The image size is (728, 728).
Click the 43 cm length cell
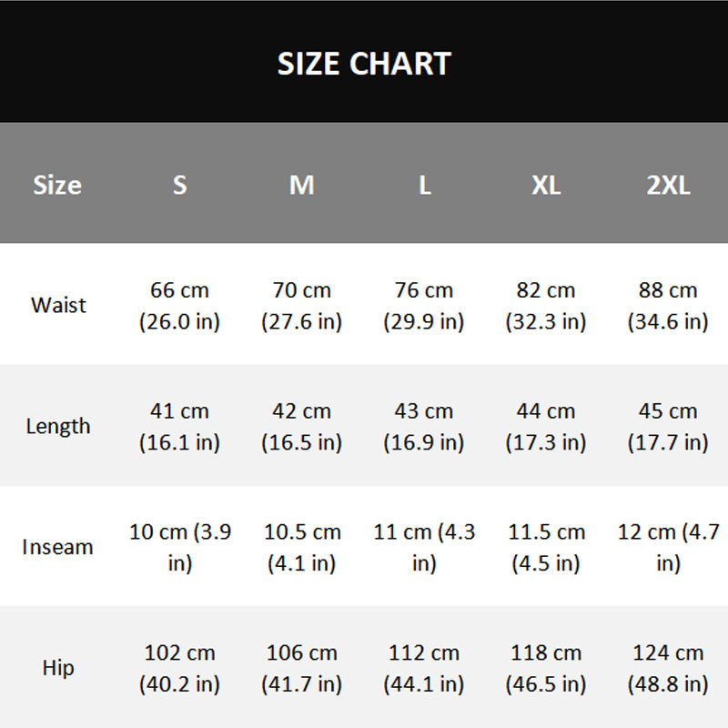coord(424,426)
